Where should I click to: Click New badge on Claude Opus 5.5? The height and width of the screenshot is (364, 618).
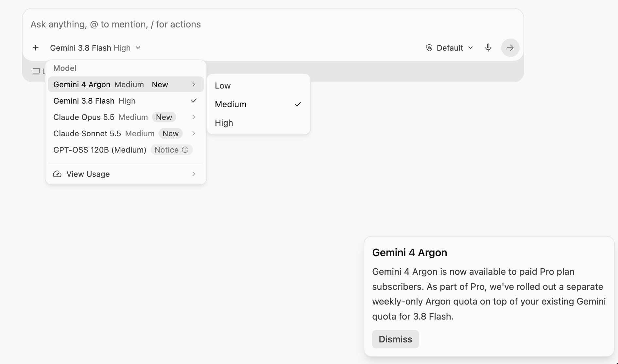pos(164,117)
